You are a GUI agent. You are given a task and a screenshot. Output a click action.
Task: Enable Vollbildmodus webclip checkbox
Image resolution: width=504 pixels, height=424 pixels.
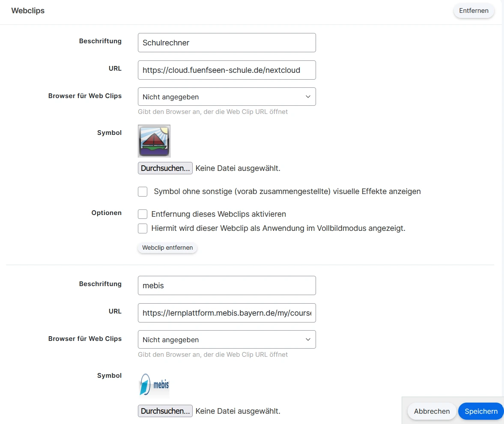click(x=143, y=228)
